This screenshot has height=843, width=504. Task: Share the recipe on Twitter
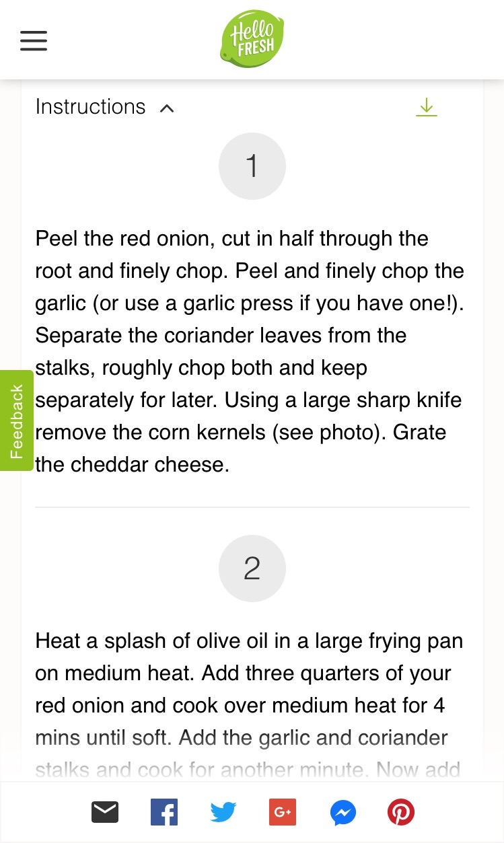pyautogui.click(x=223, y=813)
